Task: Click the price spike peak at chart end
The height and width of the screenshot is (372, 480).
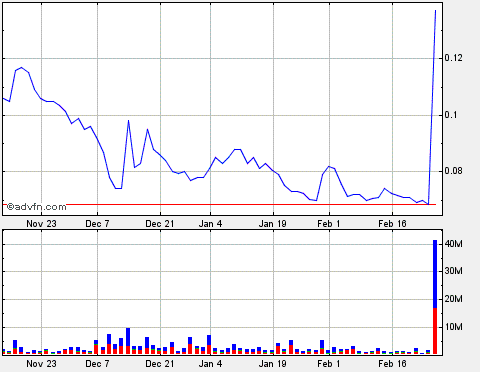Action: pyautogui.click(x=435, y=11)
